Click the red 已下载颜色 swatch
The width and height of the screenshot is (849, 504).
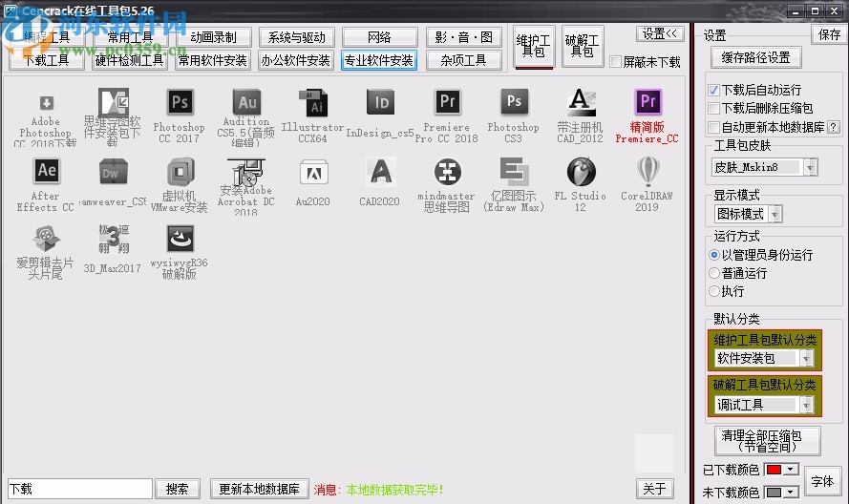(774, 470)
